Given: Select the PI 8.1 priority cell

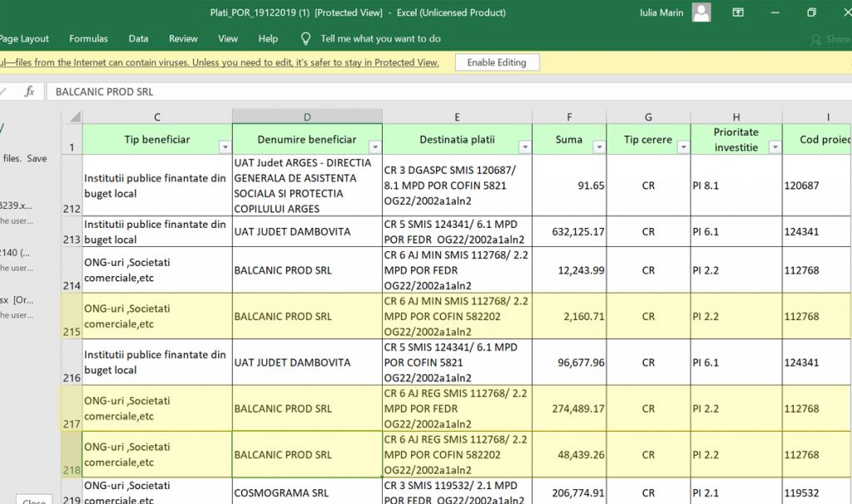Looking at the screenshot, I should click(736, 185).
